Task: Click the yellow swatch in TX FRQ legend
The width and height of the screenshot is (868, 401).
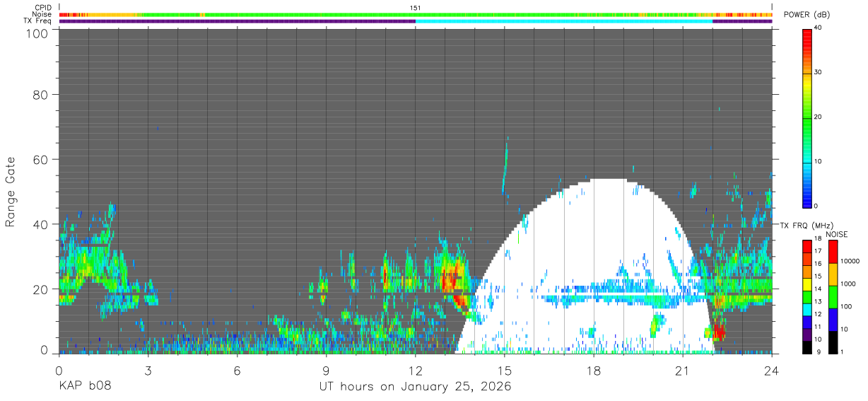Action: pos(807,284)
